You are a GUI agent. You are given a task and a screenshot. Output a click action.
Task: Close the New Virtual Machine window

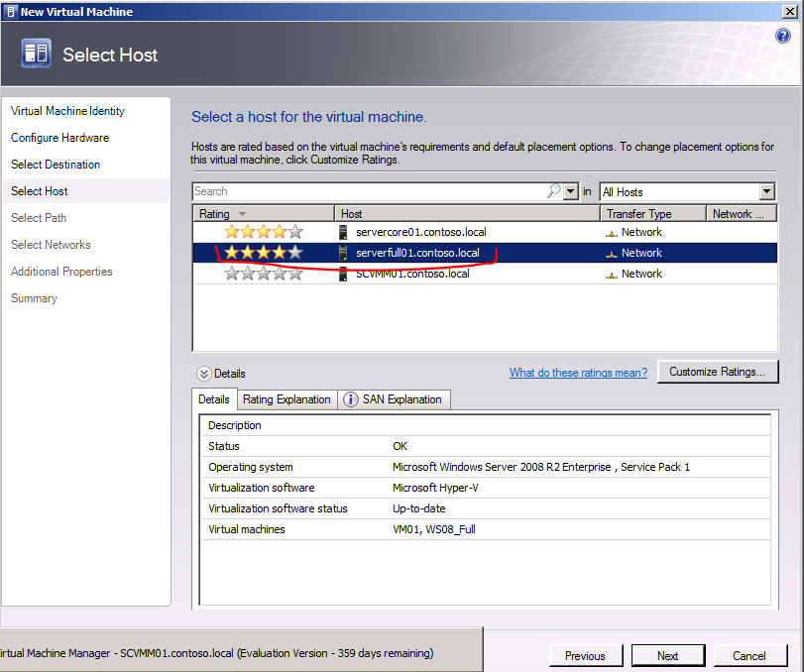(x=790, y=11)
